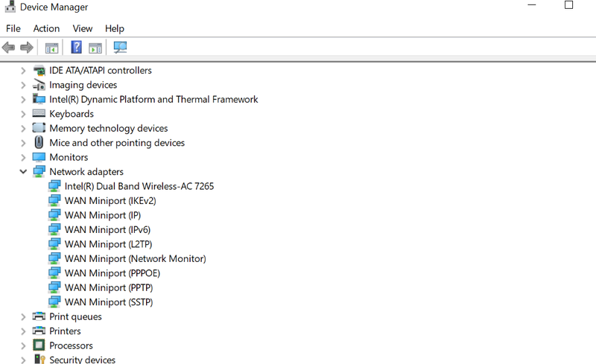Image resolution: width=596 pixels, height=364 pixels.
Task: Select WAN Miniport (IP) entry
Action: coord(103,215)
